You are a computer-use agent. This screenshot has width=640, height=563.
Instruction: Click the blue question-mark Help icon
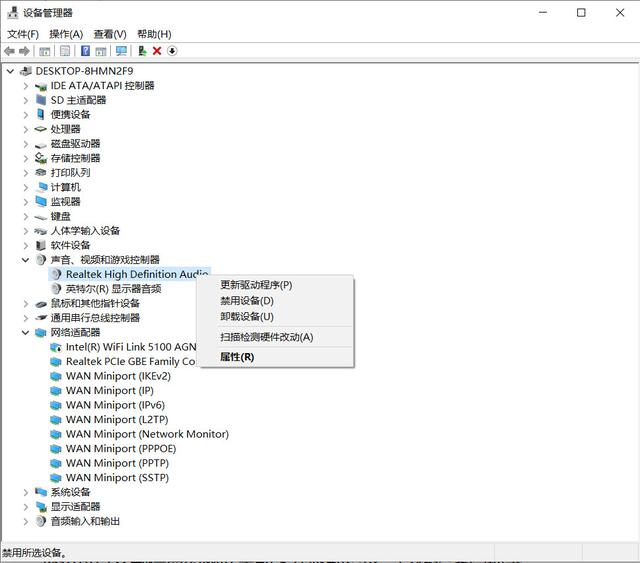click(85, 51)
